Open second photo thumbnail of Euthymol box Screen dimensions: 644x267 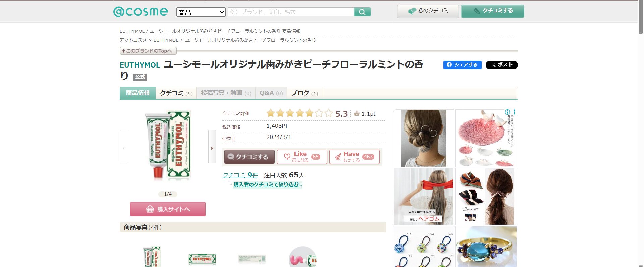click(x=202, y=259)
